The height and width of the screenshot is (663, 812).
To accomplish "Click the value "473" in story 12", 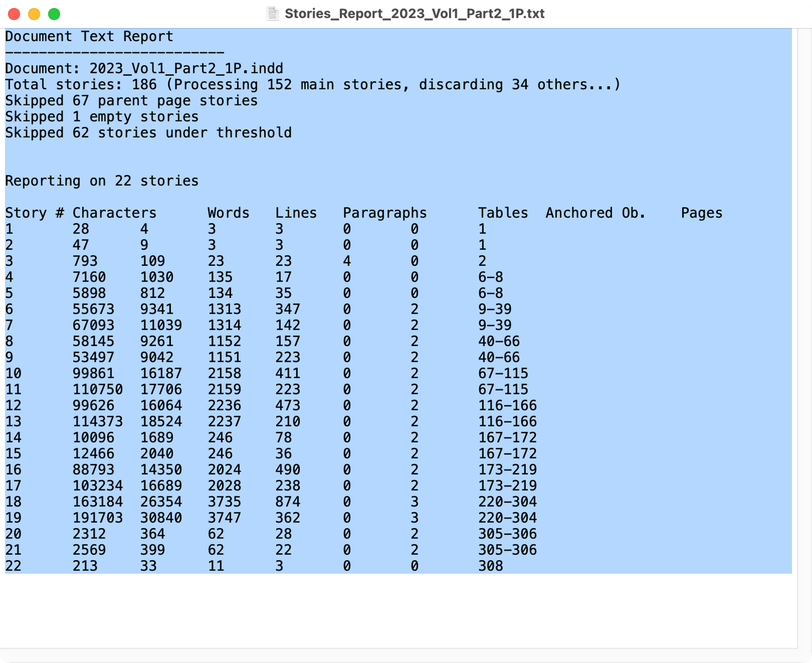I will click(x=287, y=406).
